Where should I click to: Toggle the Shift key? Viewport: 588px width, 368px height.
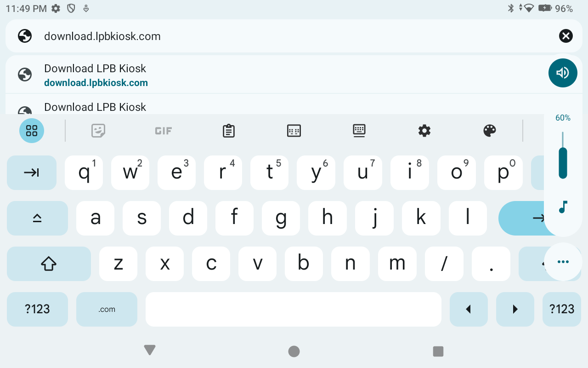[x=49, y=264]
